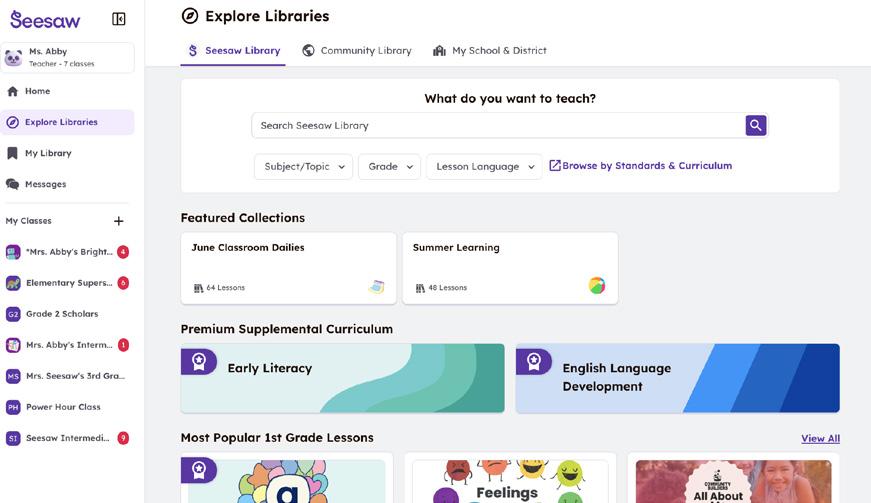
Task: Open the June Classroom Dailies collection
Action: [288, 268]
